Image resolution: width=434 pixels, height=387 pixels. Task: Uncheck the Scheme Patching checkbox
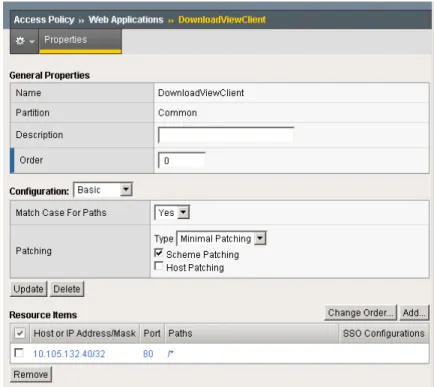click(159, 253)
